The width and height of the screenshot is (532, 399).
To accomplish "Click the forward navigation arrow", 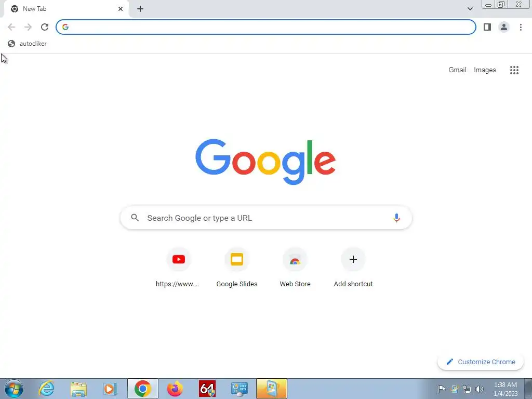I will pyautogui.click(x=28, y=27).
